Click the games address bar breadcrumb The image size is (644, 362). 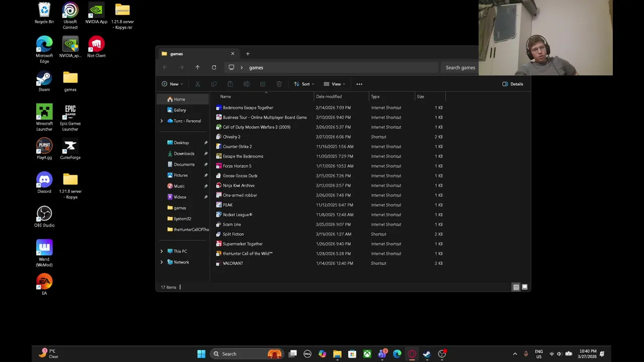(x=256, y=67)
